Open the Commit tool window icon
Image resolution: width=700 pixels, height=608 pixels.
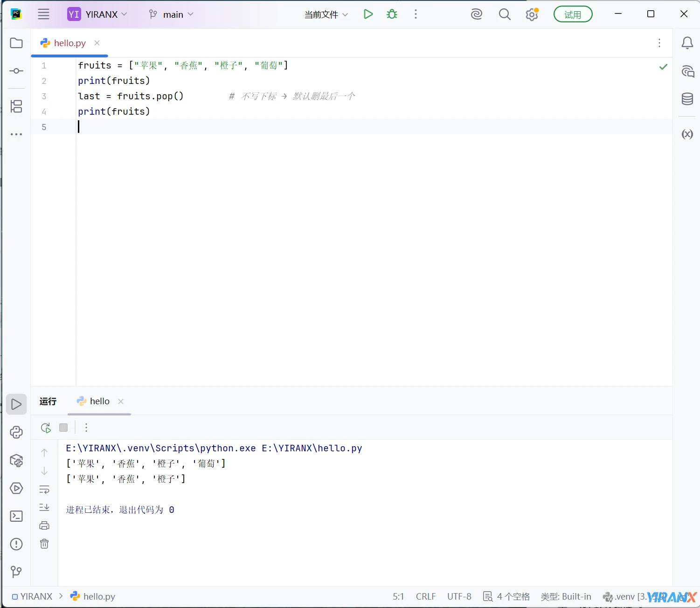tap(16, 71)
